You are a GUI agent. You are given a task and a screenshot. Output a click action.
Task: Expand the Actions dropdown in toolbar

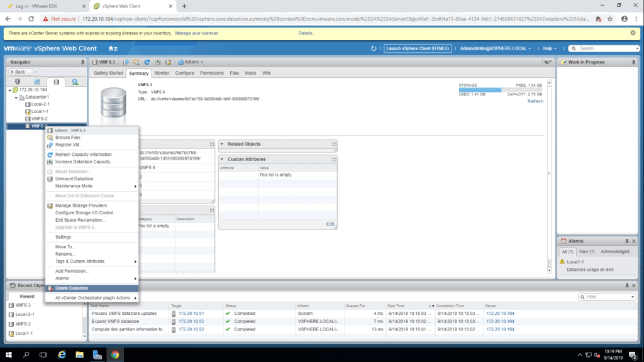(x=191, y=62)
